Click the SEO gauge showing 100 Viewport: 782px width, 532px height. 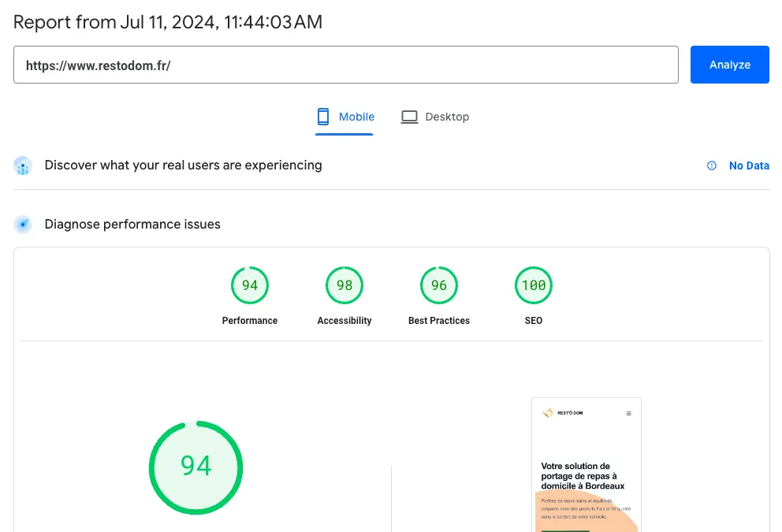(534, 285)
